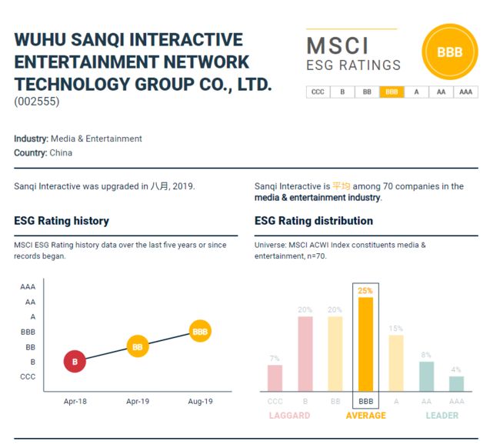Viewport: 500px width, 448px height.
Task: Click the MSCI ESG Rating history data note
Action: pos(120,250)
